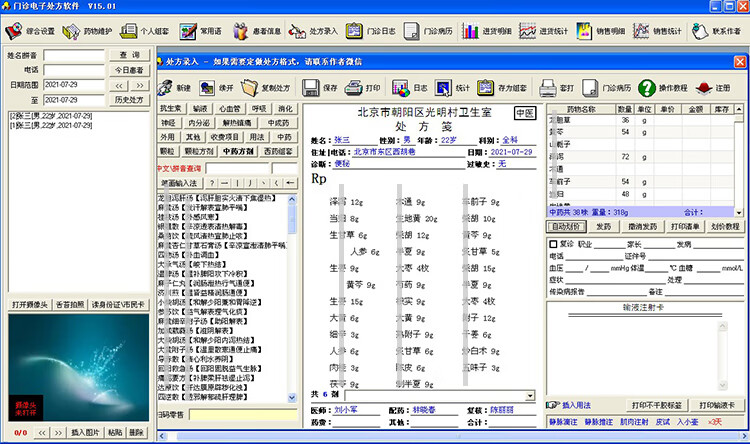Click the 姓名拼音 input field
Screen dimensions: 750x444
pos(73,55)
